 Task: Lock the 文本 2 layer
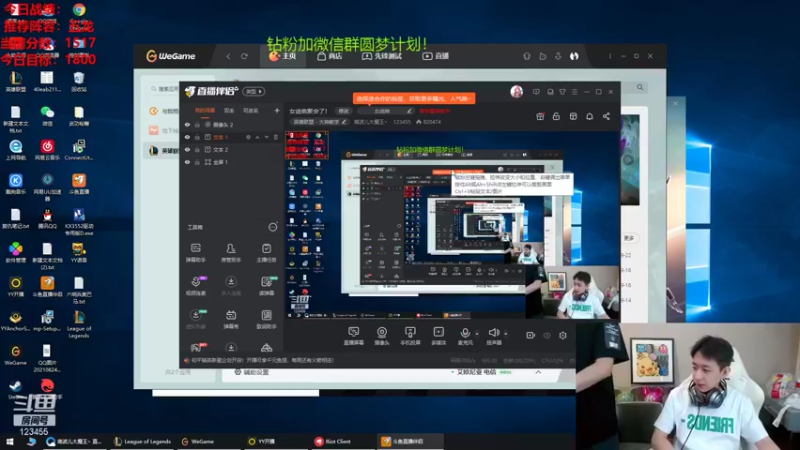(197, 149)
